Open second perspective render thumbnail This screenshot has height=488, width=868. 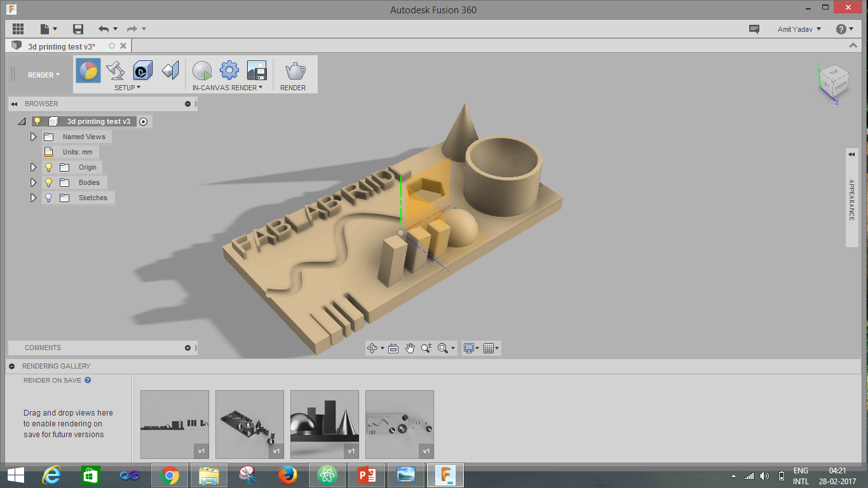click(x=250, y=424)
